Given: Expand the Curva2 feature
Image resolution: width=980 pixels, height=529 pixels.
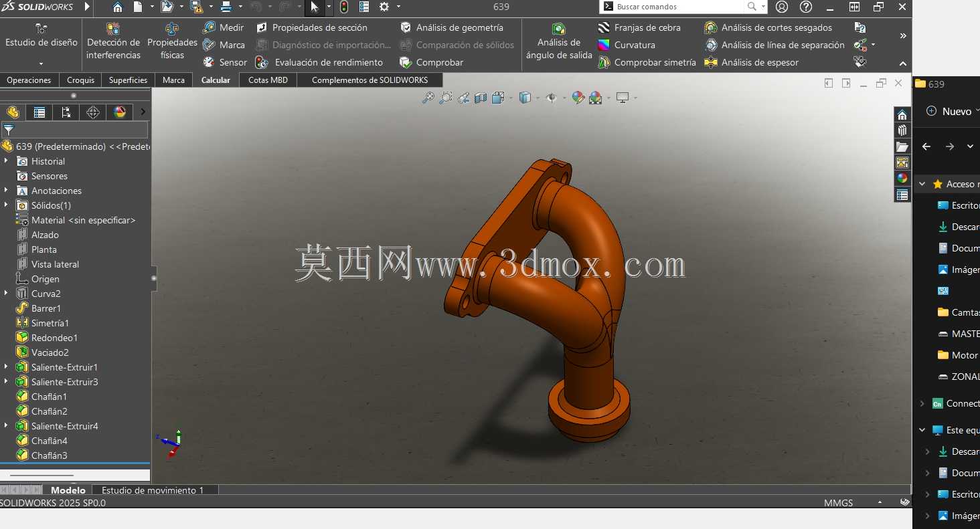Looking at the screenshot, I should (6, 294).
